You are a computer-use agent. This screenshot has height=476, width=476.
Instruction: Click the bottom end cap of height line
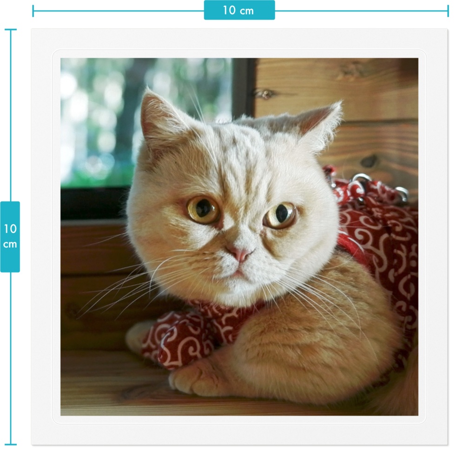pyautogui.click(x=11, y=444)
